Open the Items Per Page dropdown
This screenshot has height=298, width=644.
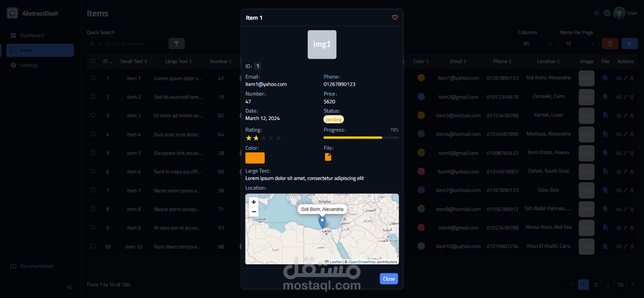(579, 44)
